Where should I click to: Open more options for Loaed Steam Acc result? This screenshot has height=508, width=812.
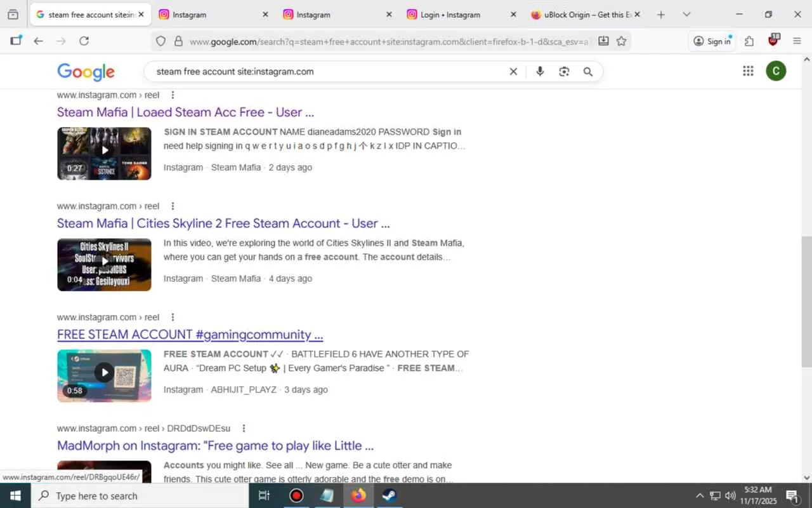click(x=172, y=95)
